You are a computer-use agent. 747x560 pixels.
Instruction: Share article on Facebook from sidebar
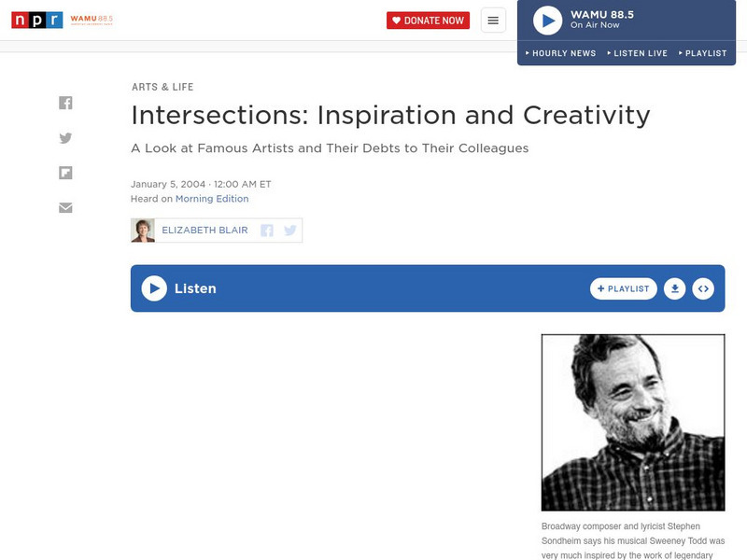(x=65, y=104)
